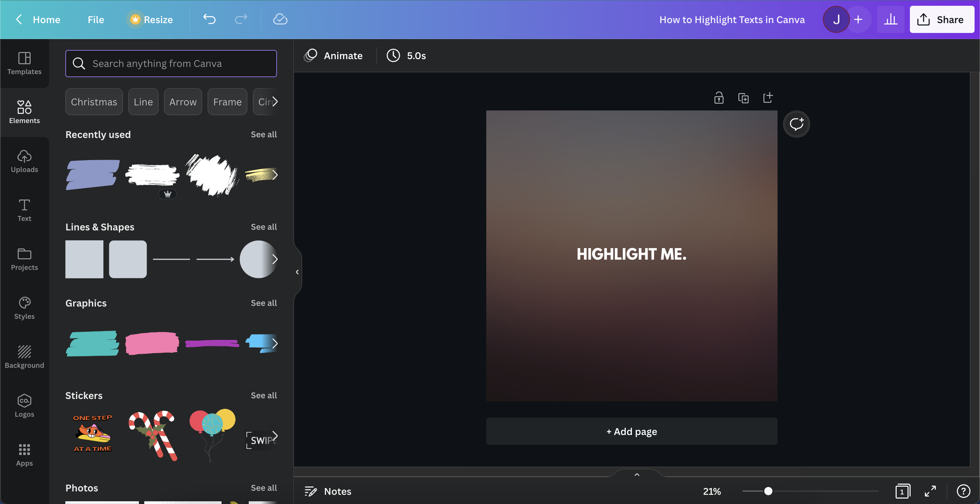The height and width of the screenshot is (504, 980).
Task: Open the File menu
Action: point(95,19)
